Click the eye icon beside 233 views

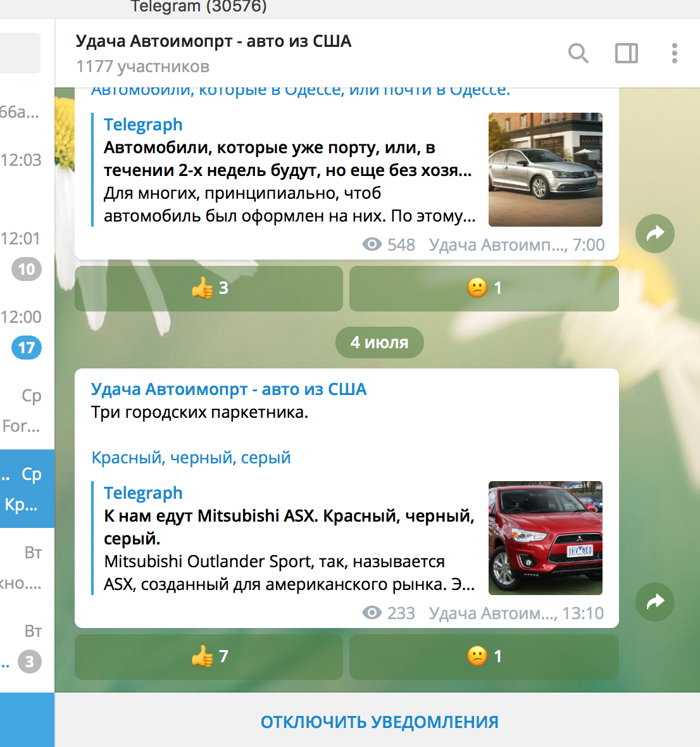click(x=372, y=613)
